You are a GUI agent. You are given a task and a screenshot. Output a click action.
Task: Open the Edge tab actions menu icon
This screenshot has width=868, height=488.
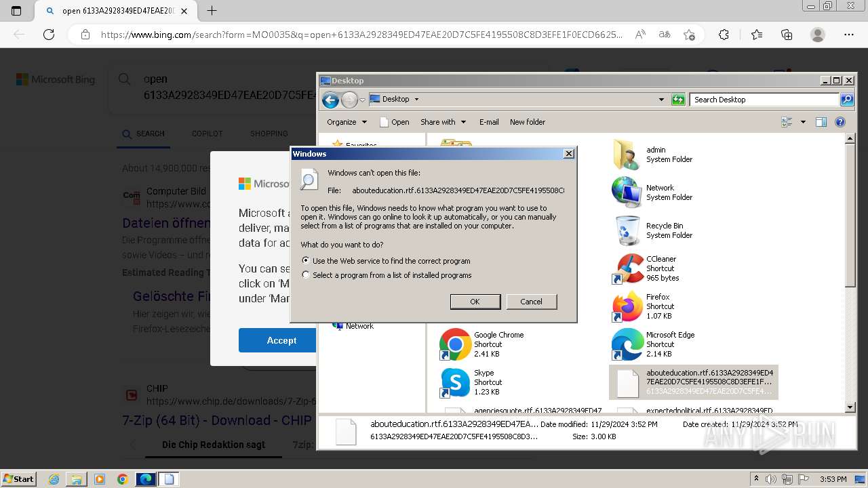[x=16, y=11]
